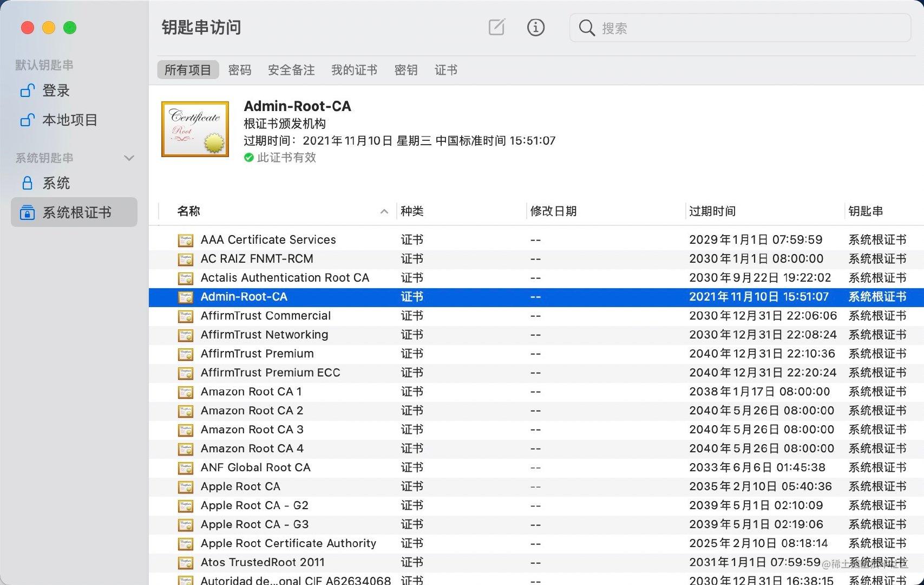Sort by 种类 column header
Screen dimensions: 924x585
(412, 211)
